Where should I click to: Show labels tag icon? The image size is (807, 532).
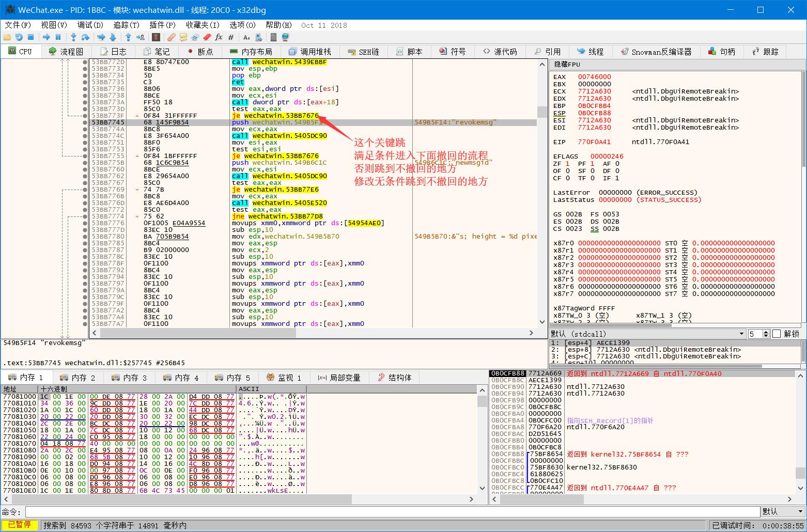(195, 37)
